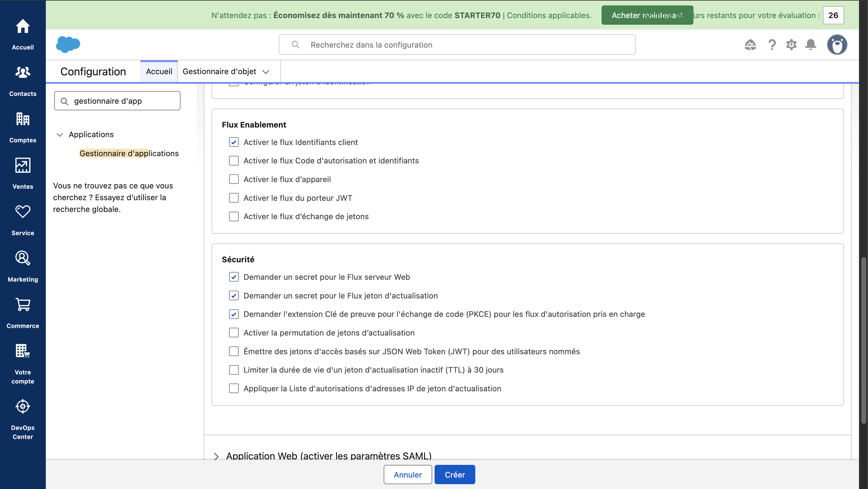Open DevOps Center from sidebar

(23, 419)
